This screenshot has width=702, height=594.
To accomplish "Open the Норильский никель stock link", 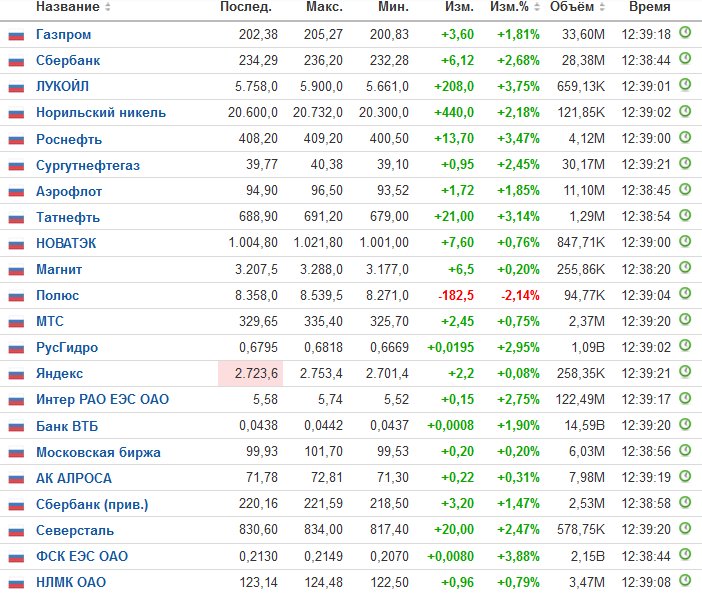I will point(101,112).
